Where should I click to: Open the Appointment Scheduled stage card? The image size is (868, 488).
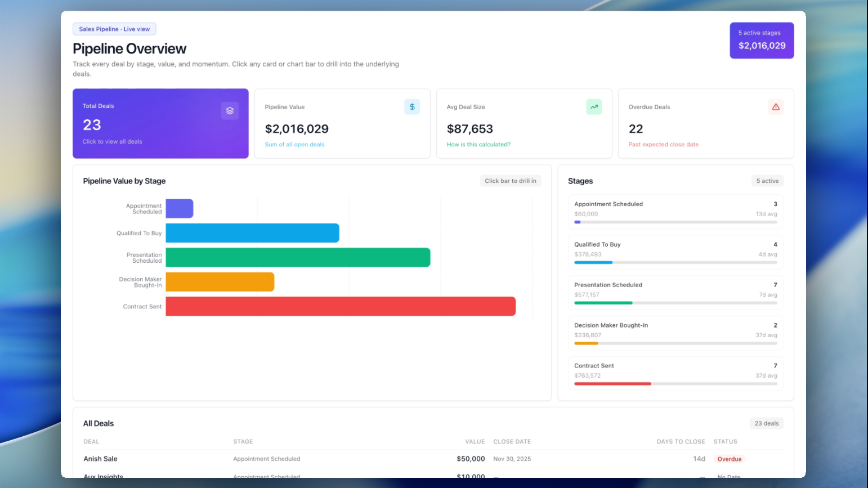pos(675,212)
